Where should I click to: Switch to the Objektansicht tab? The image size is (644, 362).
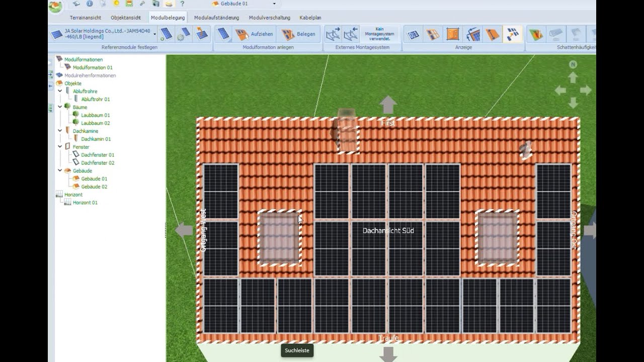coord(126,18)
